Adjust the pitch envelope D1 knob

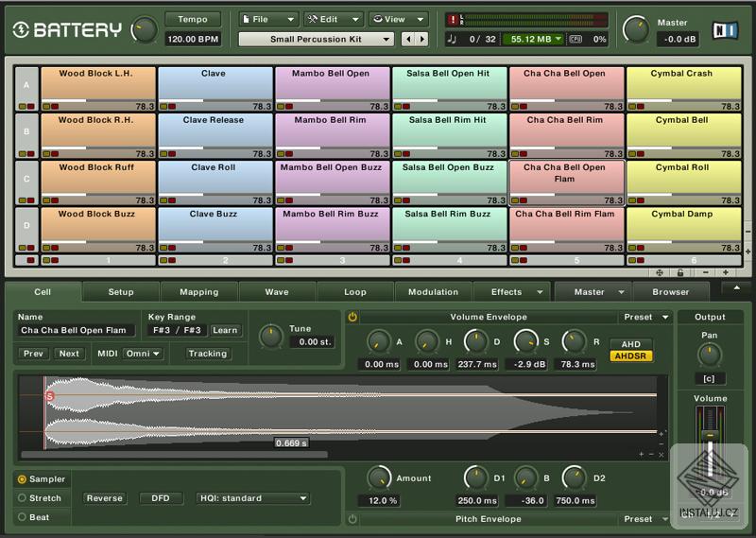pos(476,477)
